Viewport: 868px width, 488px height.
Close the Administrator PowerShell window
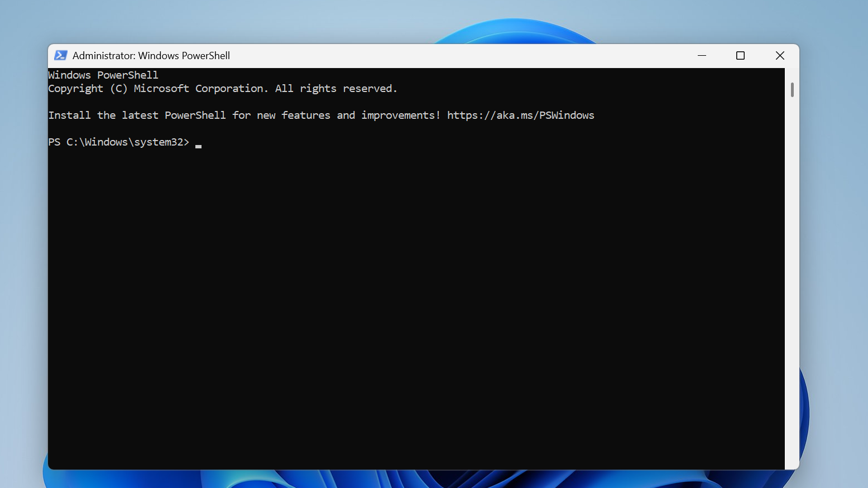pyautogui.click(x=780, y=55)
